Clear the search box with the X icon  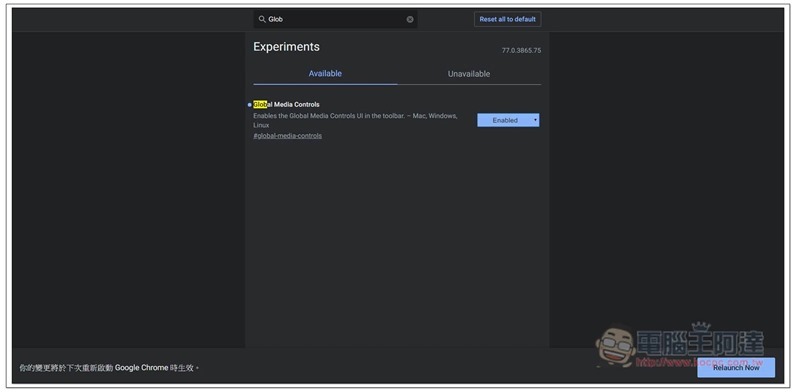[410, 19]
